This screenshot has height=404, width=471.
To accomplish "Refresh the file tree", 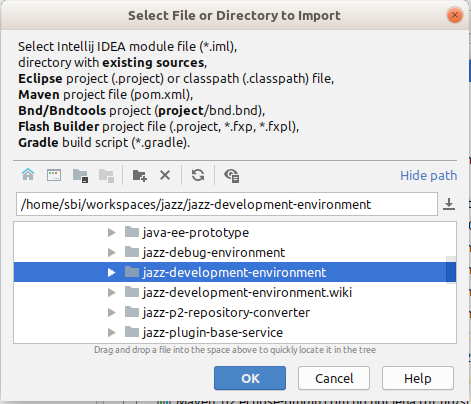I will click(x=198, y=175).
